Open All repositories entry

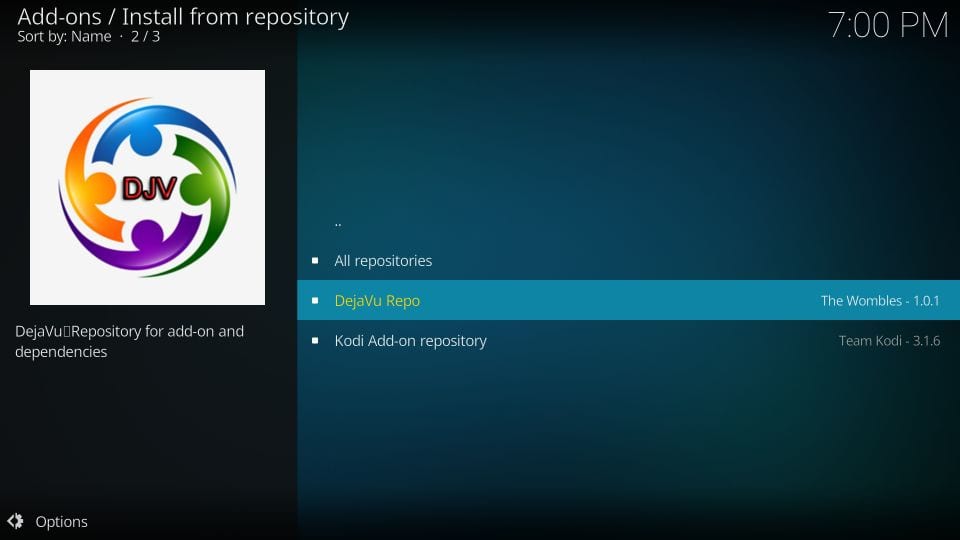[628, 261]
